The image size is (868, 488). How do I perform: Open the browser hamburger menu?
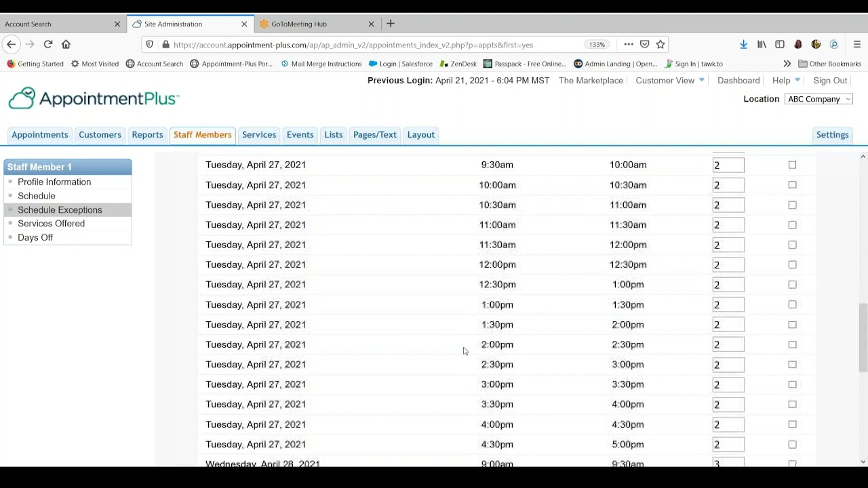click(x=857, y=44)
